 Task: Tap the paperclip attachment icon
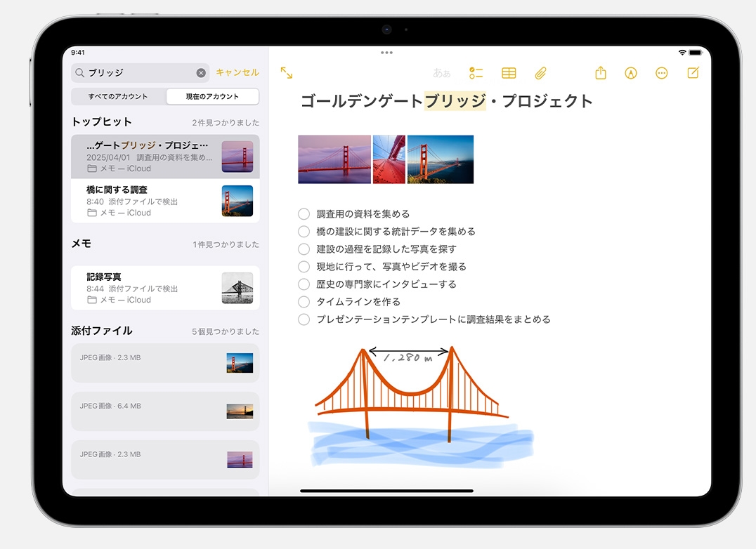pos(540,73)
